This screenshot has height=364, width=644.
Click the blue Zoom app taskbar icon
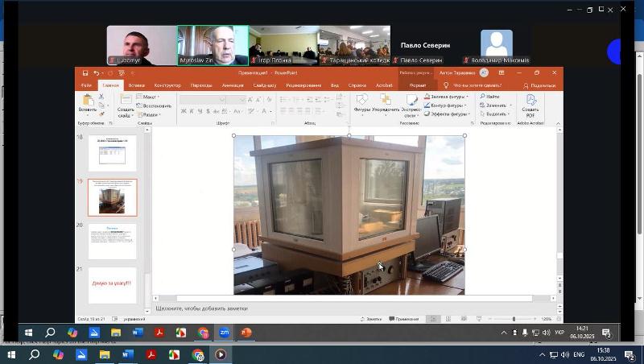point(225,333)
